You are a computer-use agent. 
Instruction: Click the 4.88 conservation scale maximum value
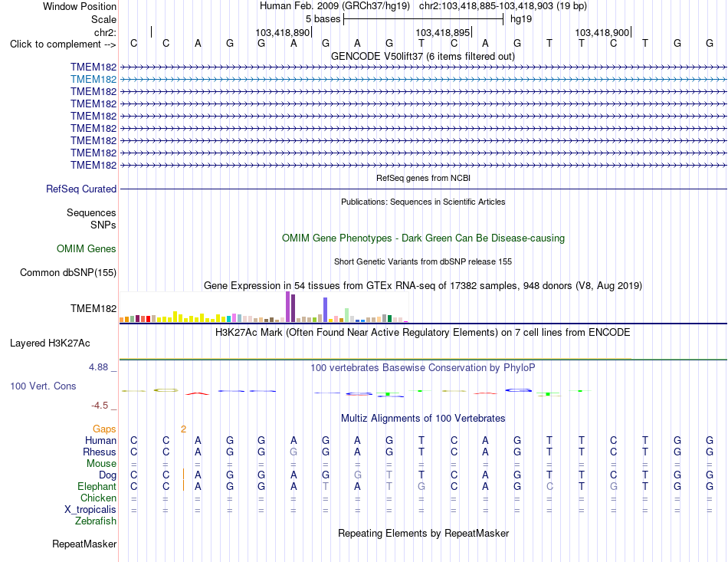pos(98,367)
